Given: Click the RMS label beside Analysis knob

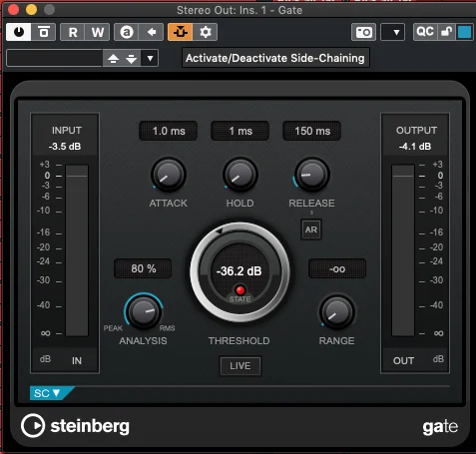Looking at the screenshot, I should coord(167,328).
